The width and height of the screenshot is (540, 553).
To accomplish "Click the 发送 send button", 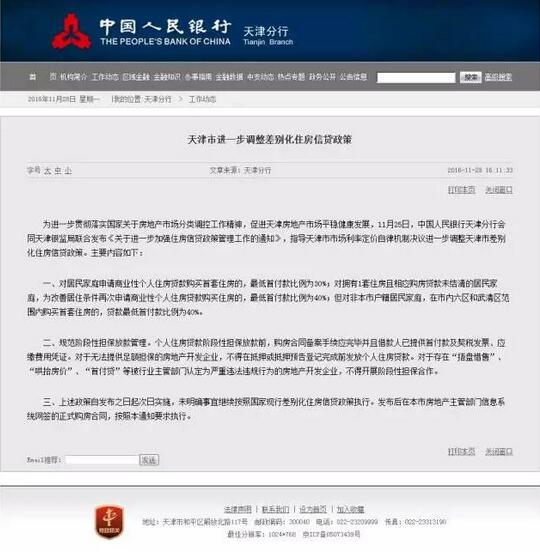I will (149, 460).
